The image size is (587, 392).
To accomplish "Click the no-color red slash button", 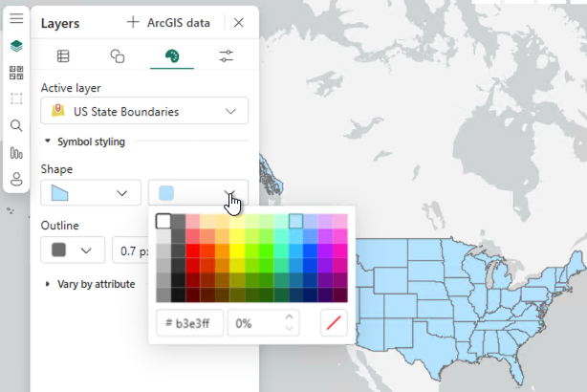I will [x=334, y=323].
